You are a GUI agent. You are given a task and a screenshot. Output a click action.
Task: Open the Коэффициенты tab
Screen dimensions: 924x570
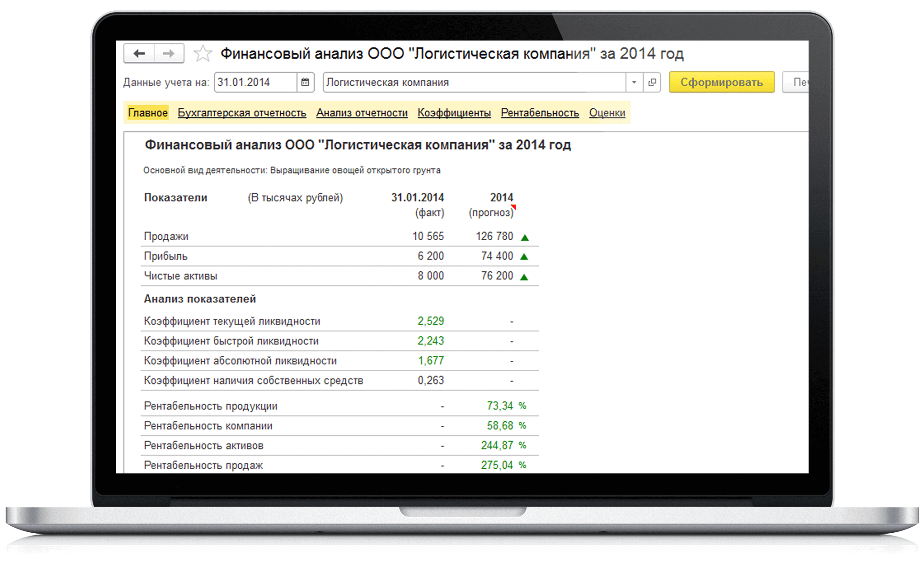click(x=454, y=113)
